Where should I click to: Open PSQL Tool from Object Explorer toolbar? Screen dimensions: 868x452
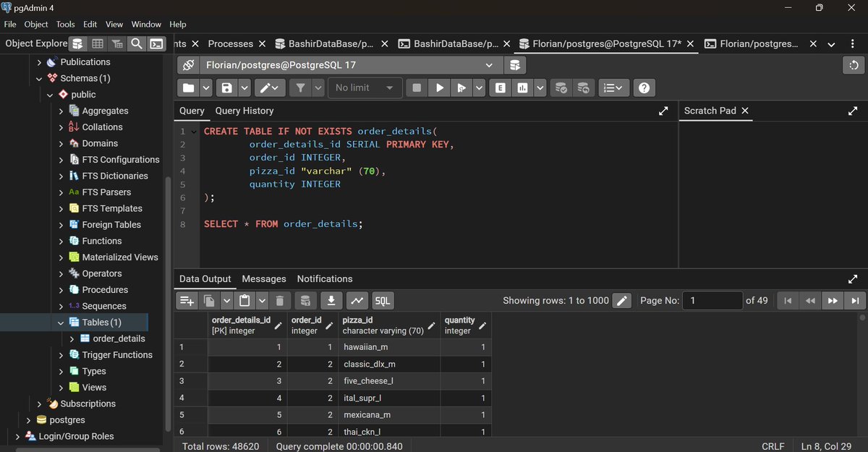(156, 43)
